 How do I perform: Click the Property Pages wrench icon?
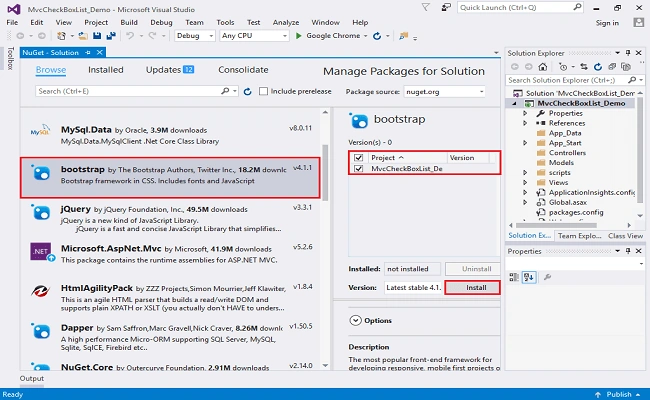coord(547,277)
